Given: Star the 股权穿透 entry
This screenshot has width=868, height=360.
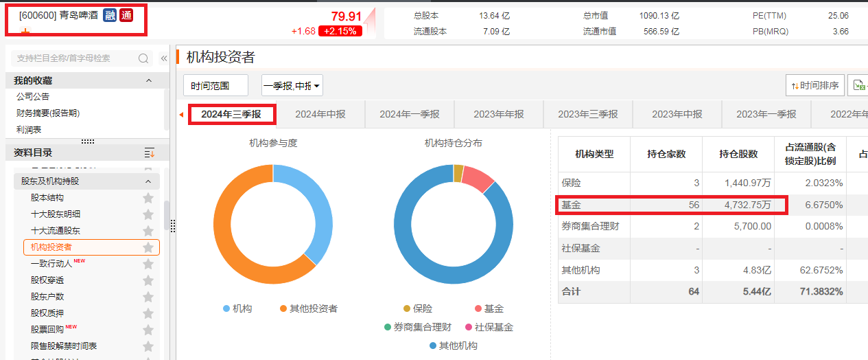Looking at the screenshot, I should 148,280.
